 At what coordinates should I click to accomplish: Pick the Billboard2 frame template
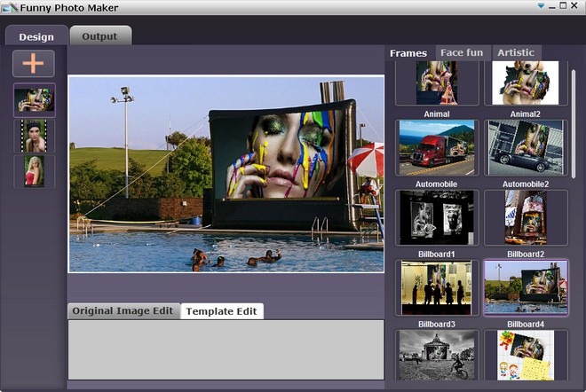(x=526, y=217)
